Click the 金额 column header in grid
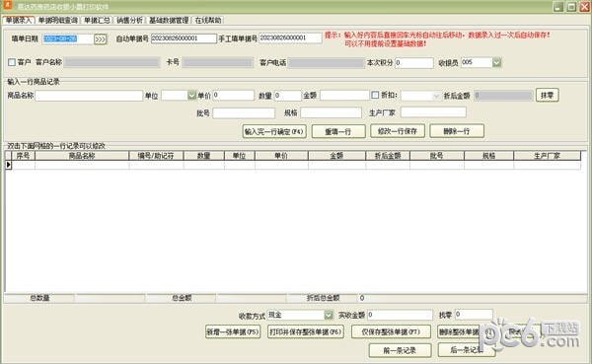 (x=336, y=156)
